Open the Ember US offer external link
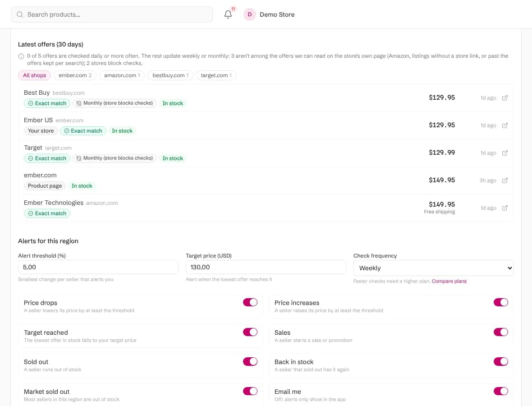This screenshot has width=532, height=406. [505, 125]
